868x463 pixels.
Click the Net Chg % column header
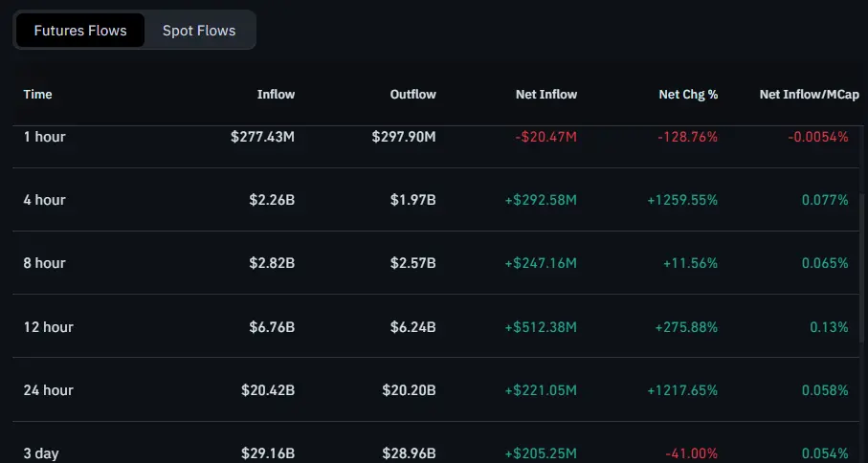point(688,95)
